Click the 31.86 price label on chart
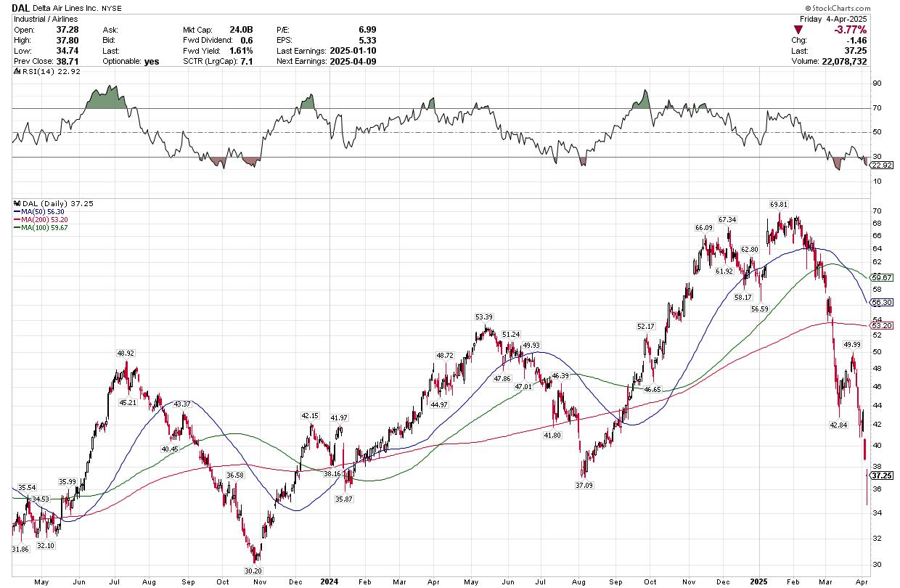Screen dimensions: 900x588 click(x=22, y=550)
